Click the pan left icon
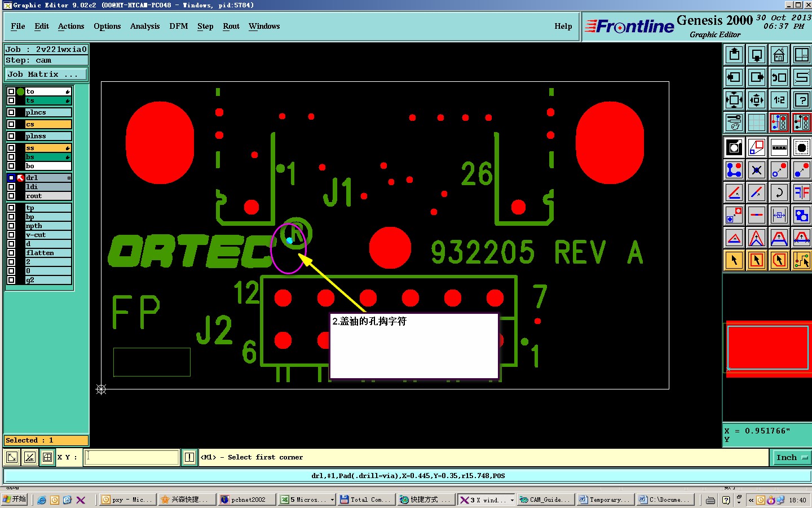This screenshot has height=508, width=812. coord(734,77)
